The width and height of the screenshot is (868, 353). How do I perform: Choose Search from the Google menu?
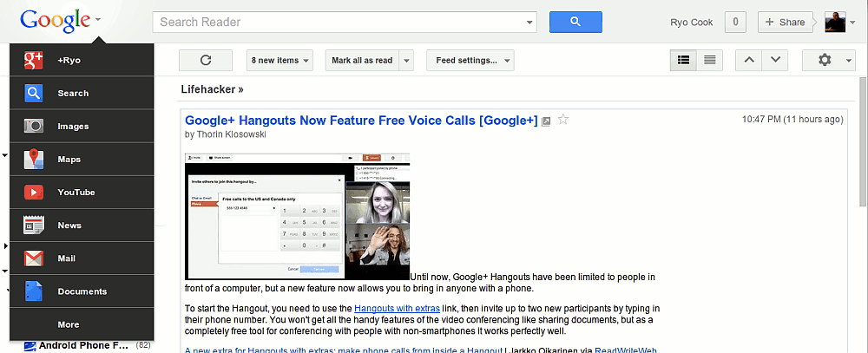(82, 93)
